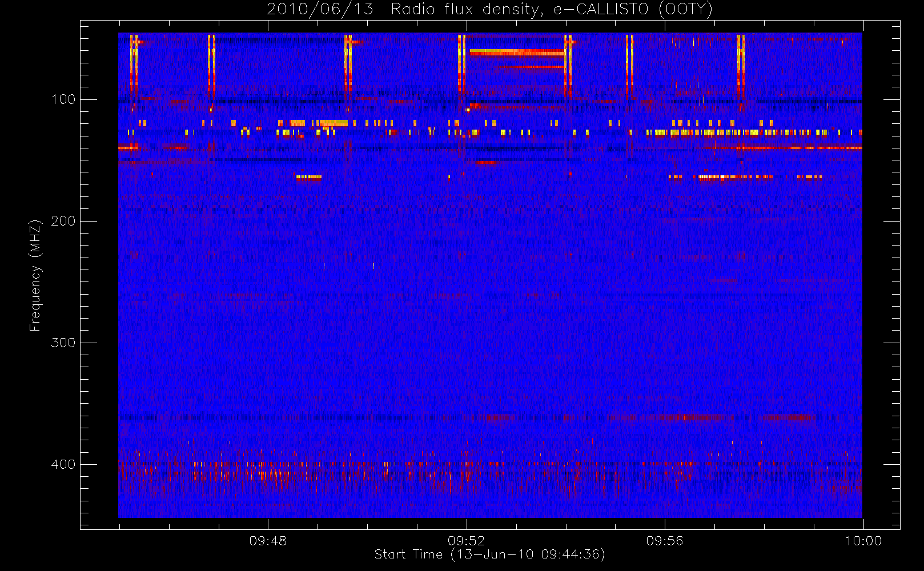
Task: Click the 400 frequency tick label
Action: point(63,464)
